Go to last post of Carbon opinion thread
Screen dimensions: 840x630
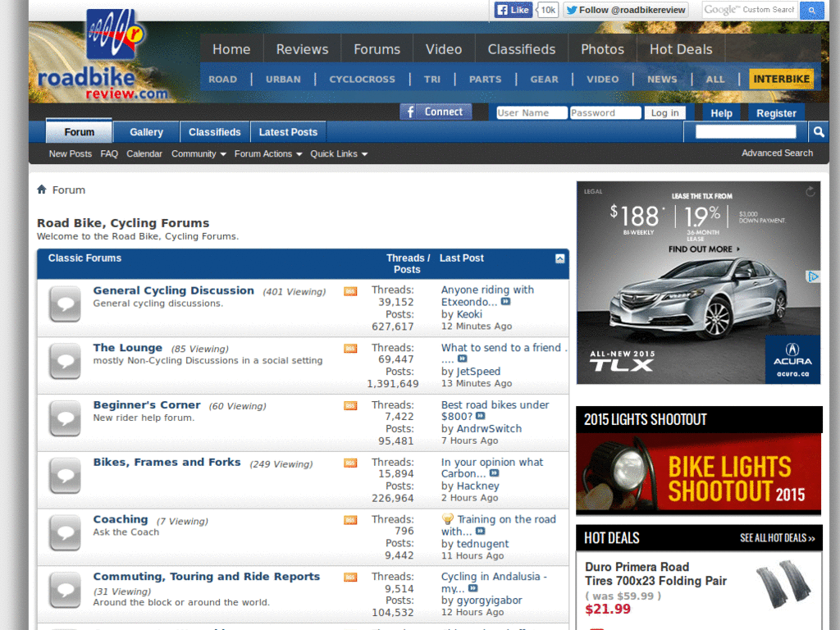pyautogui.click(x=494, y=473)
